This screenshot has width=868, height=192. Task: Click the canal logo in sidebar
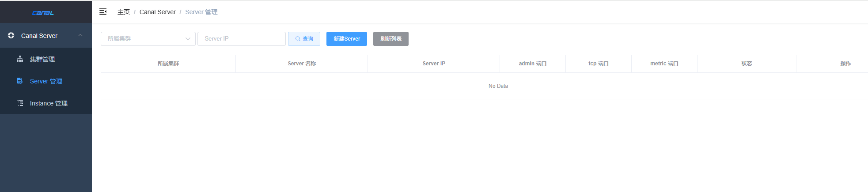point(43,13)
